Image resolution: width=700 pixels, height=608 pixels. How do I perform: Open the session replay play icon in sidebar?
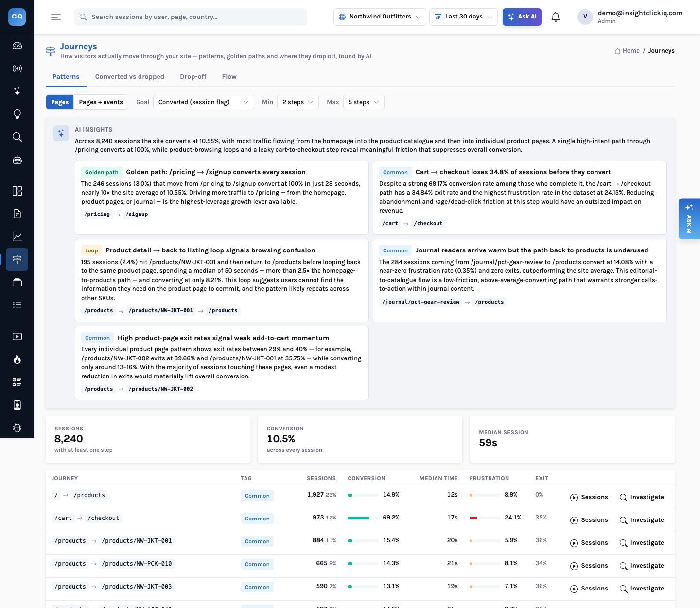pyautogui.click(x=17, y=337)
